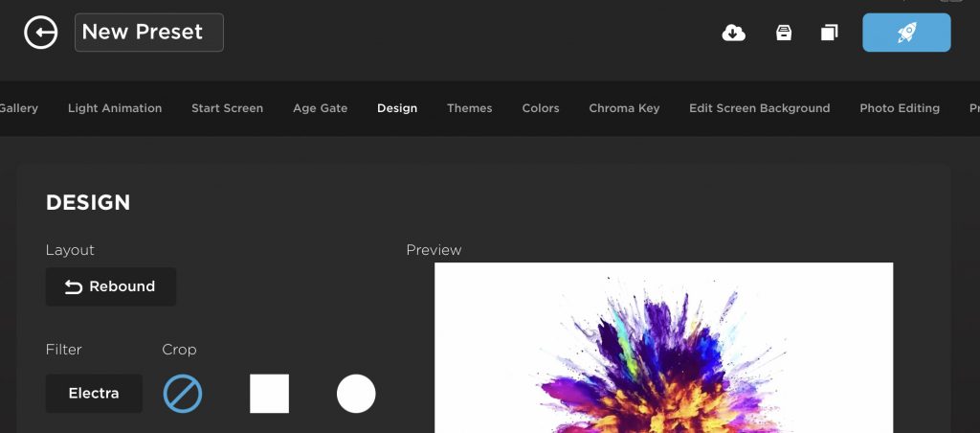Click the duplicate preset icon
The height and width of the screenshot is (433, 980).
pos(830,33)
